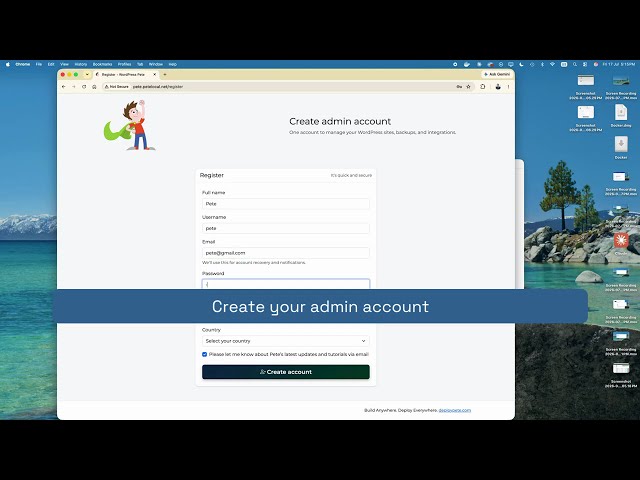This screenshot has width=640, height=480.
Task: Click the Ask Gemini button
Action: [497, 74]
